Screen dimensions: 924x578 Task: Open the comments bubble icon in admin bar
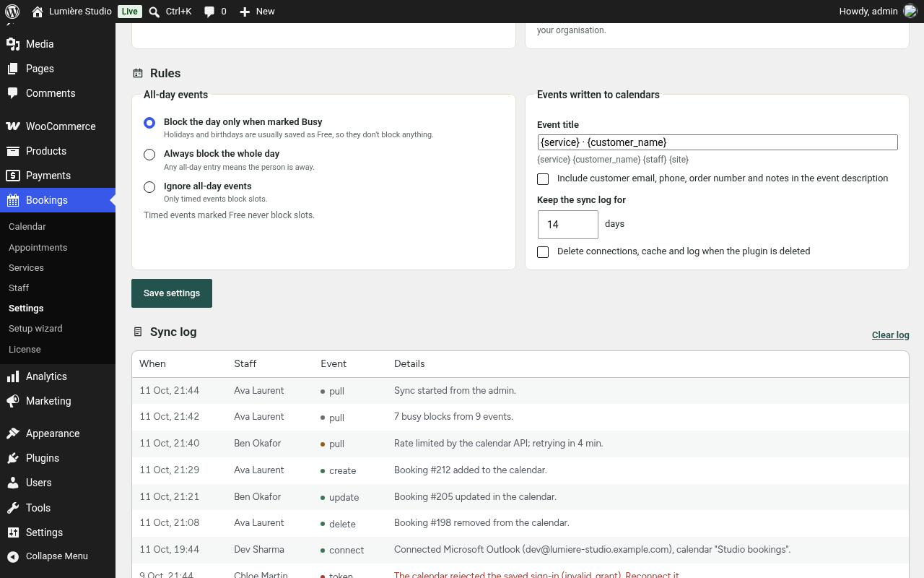[209, 12]
